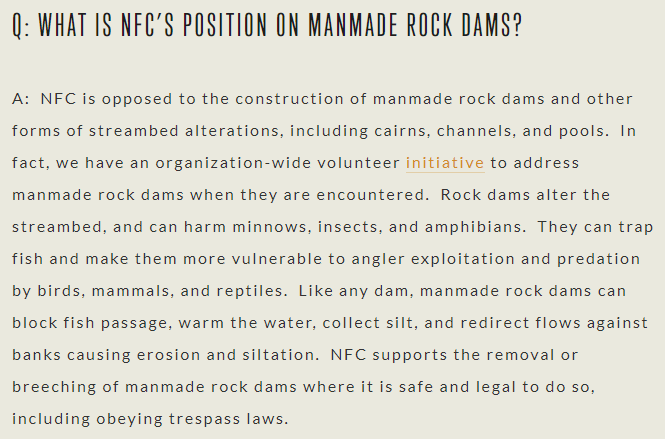Click the word 'MANMADE' in the heading
Screen dimensions: 665x439
[353, 25]
